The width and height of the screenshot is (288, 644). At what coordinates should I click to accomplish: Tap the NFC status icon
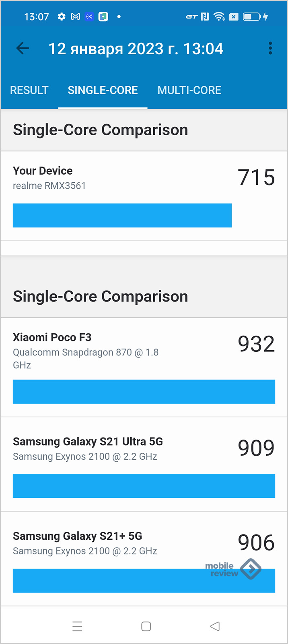(x=205, y=17)
